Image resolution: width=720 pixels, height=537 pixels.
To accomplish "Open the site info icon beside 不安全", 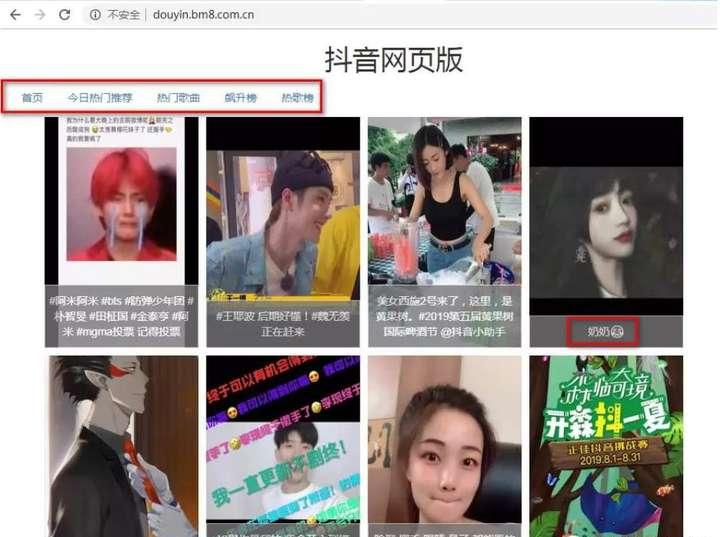I will click(95, 15).
